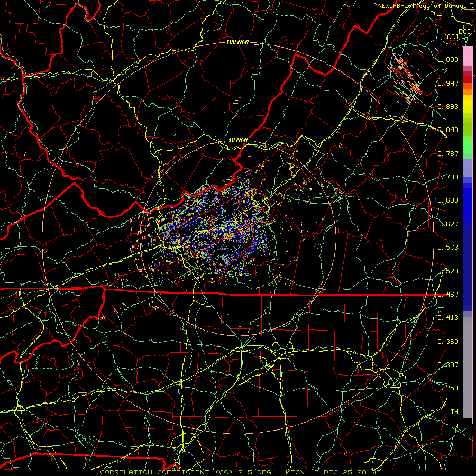
Task: Click the 50 NMI range ring label
Action: (238, 140)
